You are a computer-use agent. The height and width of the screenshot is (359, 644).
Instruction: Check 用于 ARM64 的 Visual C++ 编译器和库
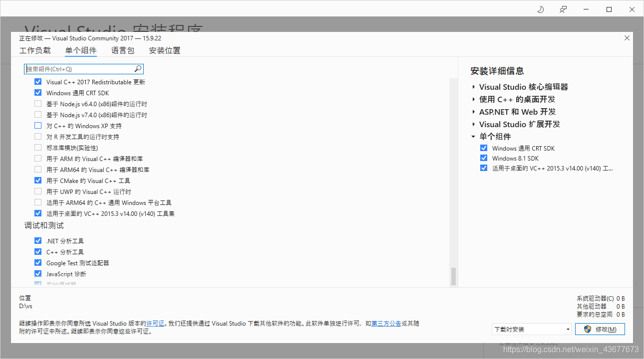pos(38,170)
